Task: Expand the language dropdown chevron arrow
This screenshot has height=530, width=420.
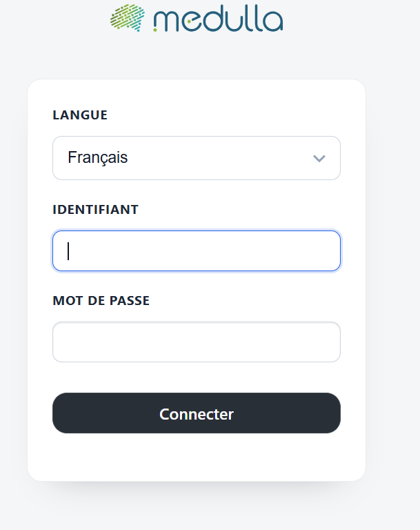Action: tap(319, 158)
